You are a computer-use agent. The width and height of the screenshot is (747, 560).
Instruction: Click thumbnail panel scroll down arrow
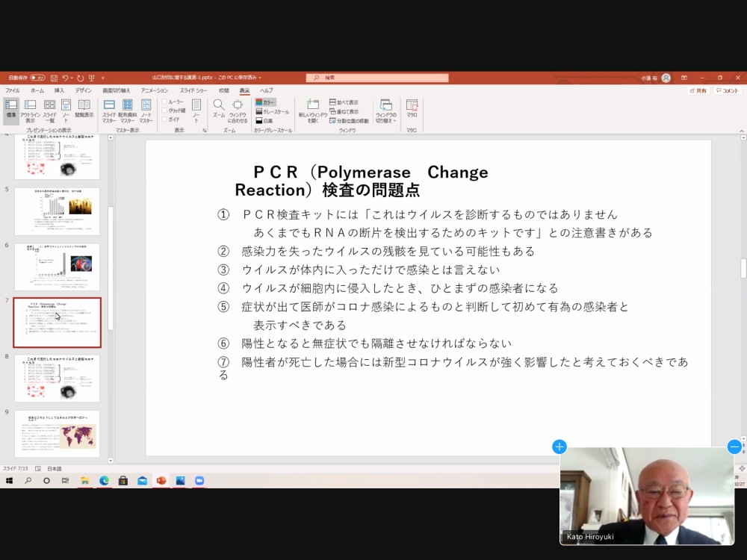(111, 461)
